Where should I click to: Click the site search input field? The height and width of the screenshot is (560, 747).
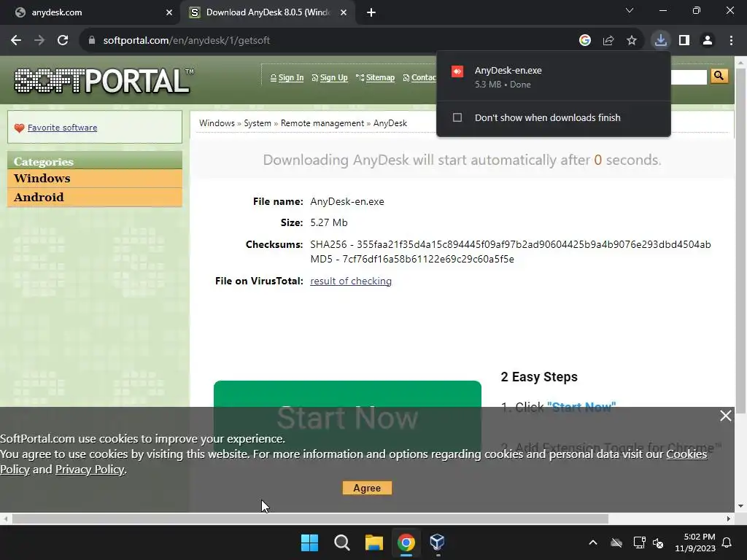689,77
